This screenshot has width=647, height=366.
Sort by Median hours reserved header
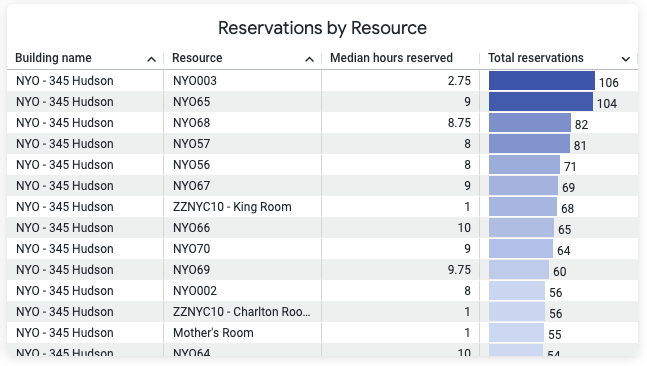tap(391, 58)
